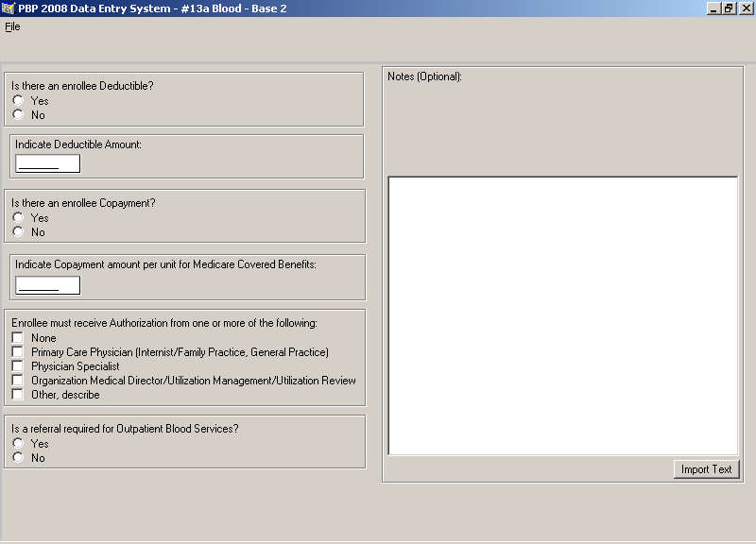This screenshot has height=544, width=756.
Task: Restore down the PBP Data Entry window
Action: coord(729,8)
